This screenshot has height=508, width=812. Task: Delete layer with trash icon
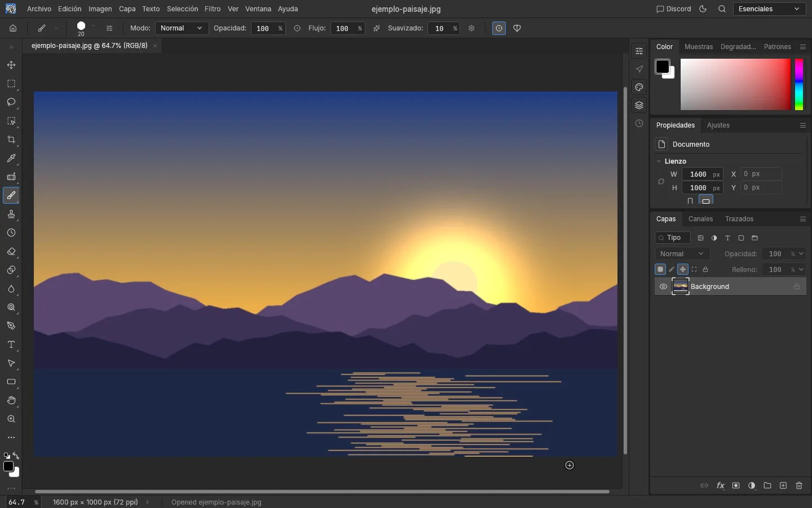799,485
